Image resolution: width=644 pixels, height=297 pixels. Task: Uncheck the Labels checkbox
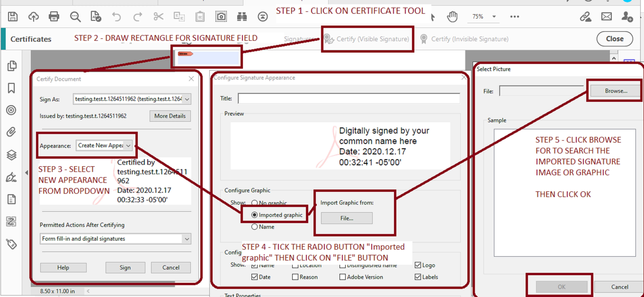[x=418, y=277]
